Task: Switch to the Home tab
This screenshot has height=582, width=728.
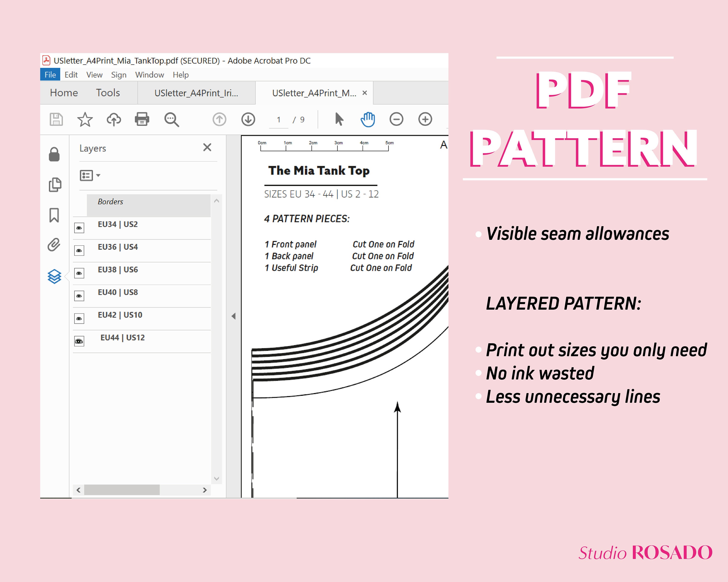Action: pos(64,93)
